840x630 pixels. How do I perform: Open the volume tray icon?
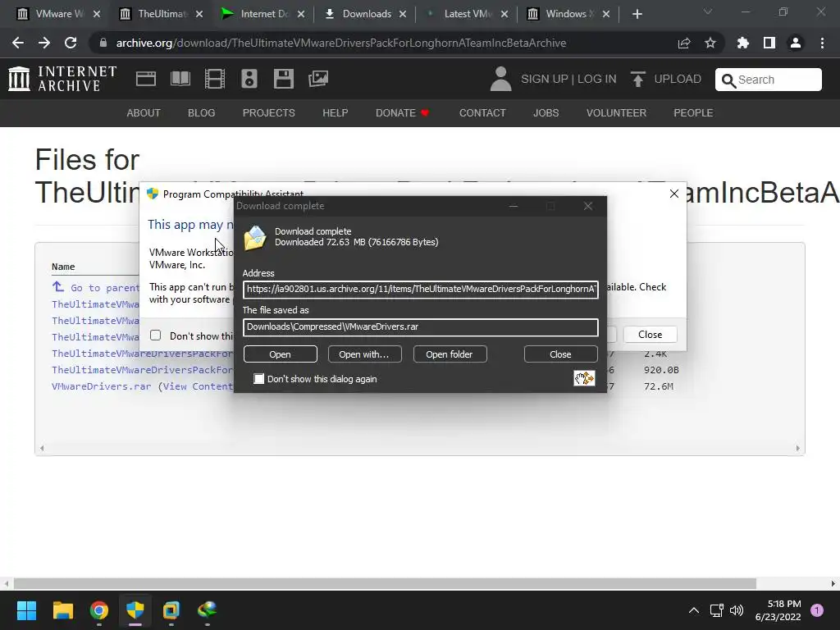pyautogui.click(x=737, y=610)
